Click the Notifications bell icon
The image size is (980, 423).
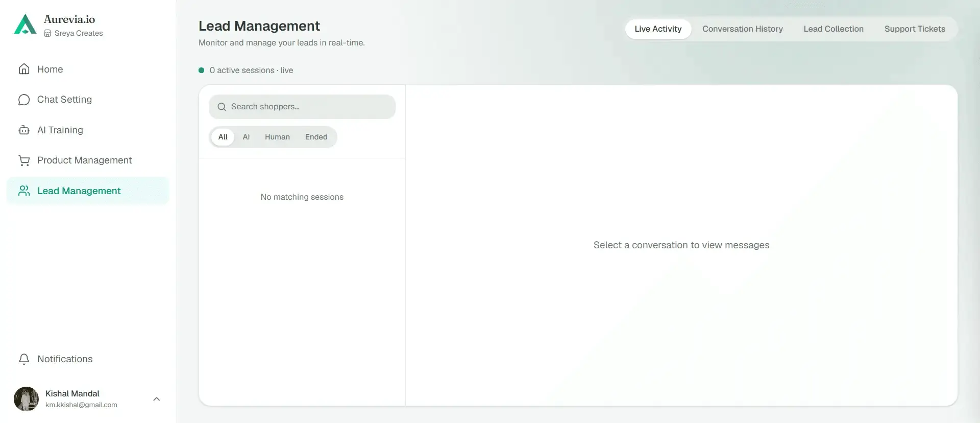(x=24, y=359)
